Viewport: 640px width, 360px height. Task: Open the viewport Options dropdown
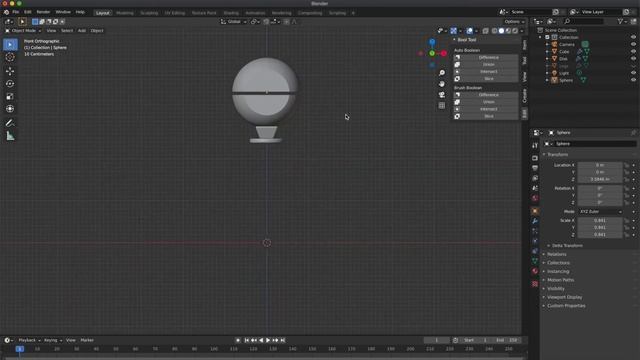(514, 22)
